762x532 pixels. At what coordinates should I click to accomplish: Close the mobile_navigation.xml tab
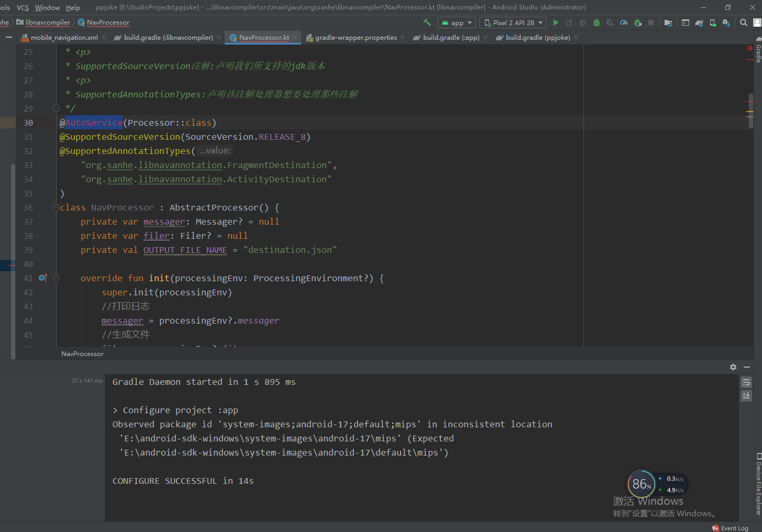pyautogui.click(x=104, y=37)
